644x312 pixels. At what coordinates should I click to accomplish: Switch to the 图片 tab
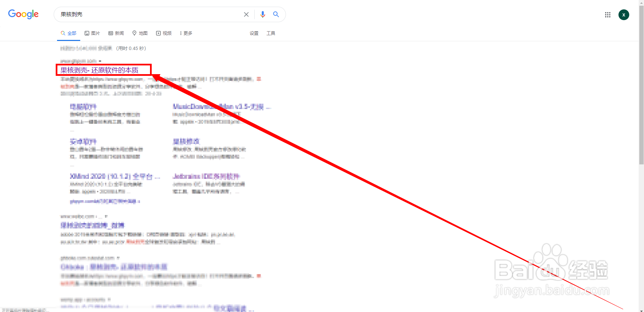(92, 33)
